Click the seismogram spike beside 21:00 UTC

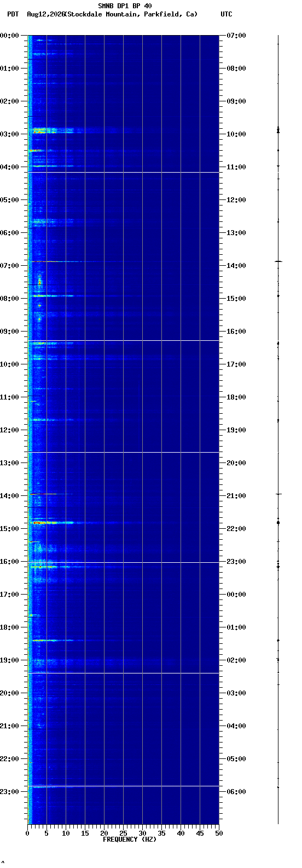pos(278,494)
